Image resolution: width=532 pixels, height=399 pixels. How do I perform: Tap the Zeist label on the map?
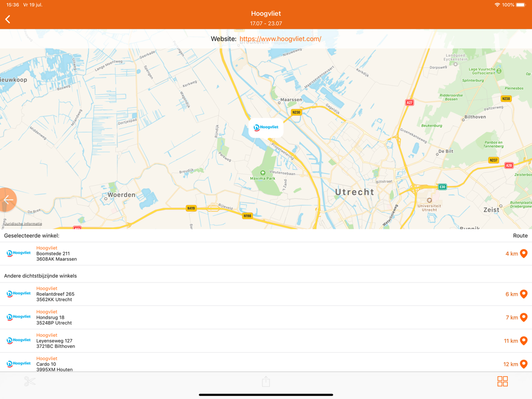tap(491, 210)
